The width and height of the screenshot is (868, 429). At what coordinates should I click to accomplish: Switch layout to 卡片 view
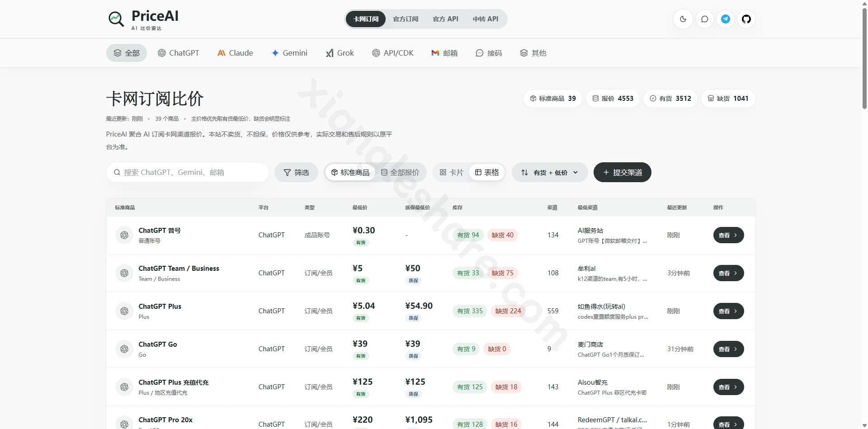(451, 172)
